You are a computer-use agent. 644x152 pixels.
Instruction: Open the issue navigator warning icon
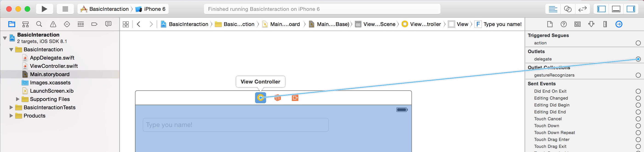[x=53, y=24]
